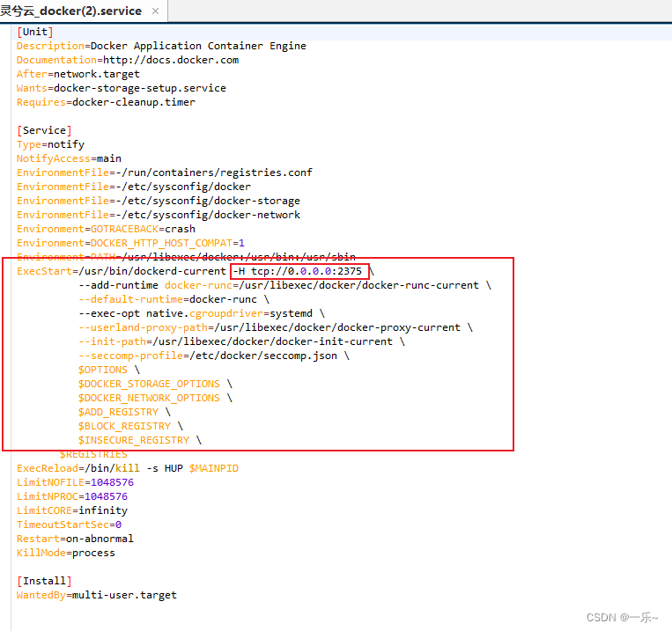The width and height of the screenshot is (672, 631).
Task: Click the $DOCKER_STORAGE_OPTIONS line
Action: click(x=155, y=385)
